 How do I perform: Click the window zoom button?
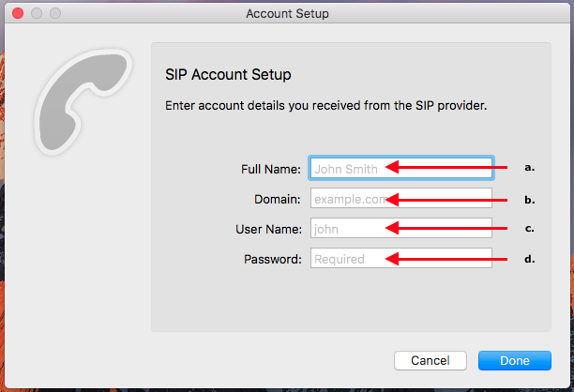click(54, 14)
